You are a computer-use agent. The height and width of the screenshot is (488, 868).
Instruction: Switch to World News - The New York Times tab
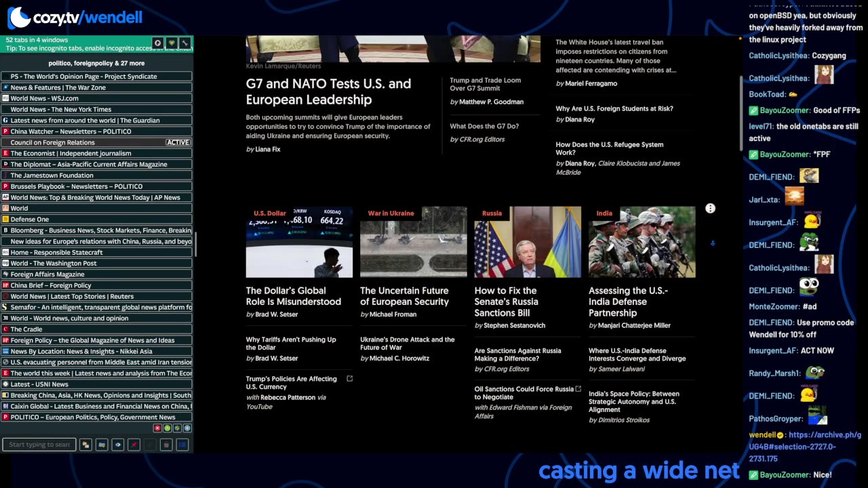click(96, 109)
